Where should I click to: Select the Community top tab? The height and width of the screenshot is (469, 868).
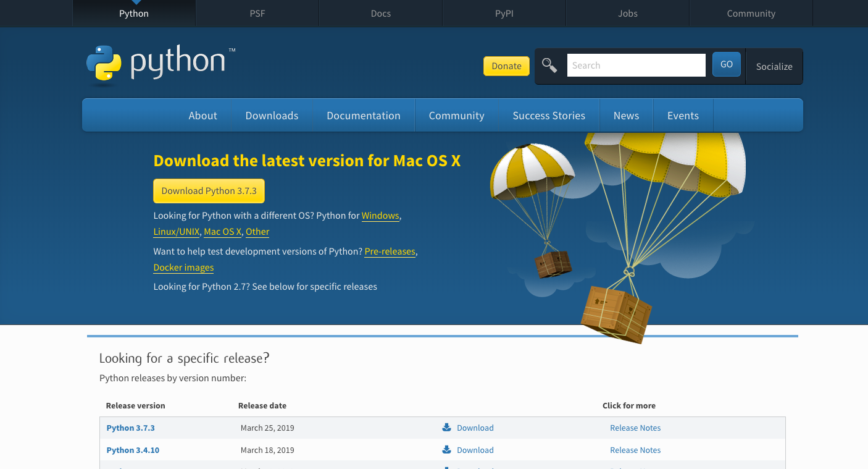751,14
